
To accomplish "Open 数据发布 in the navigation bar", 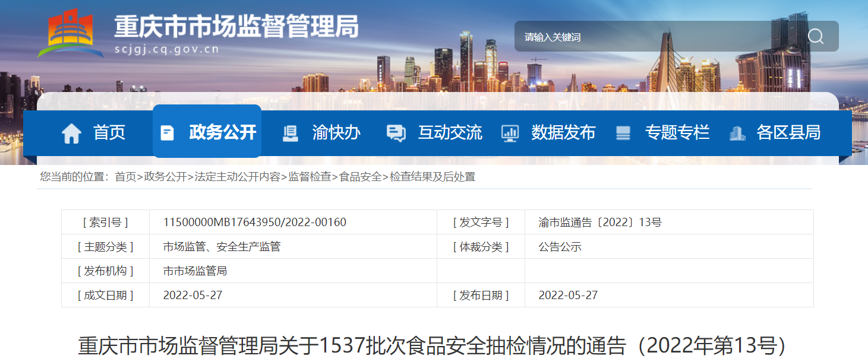I will click(563, 132).
